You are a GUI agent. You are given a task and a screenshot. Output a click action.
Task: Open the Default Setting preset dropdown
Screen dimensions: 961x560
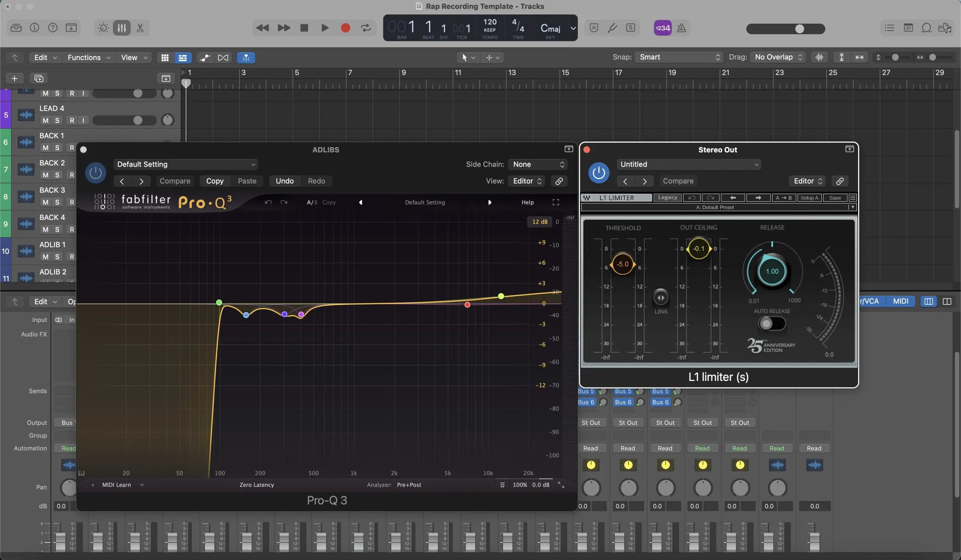185,164
